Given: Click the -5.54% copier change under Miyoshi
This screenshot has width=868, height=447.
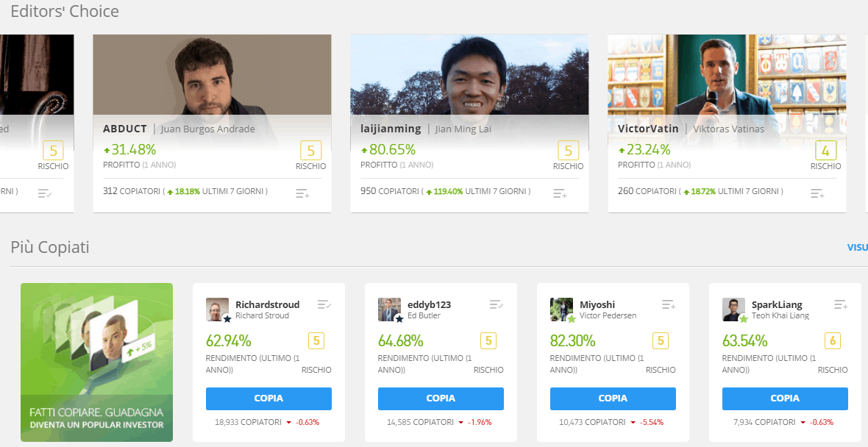Looking at the screenshot, I should click(652, 422).
